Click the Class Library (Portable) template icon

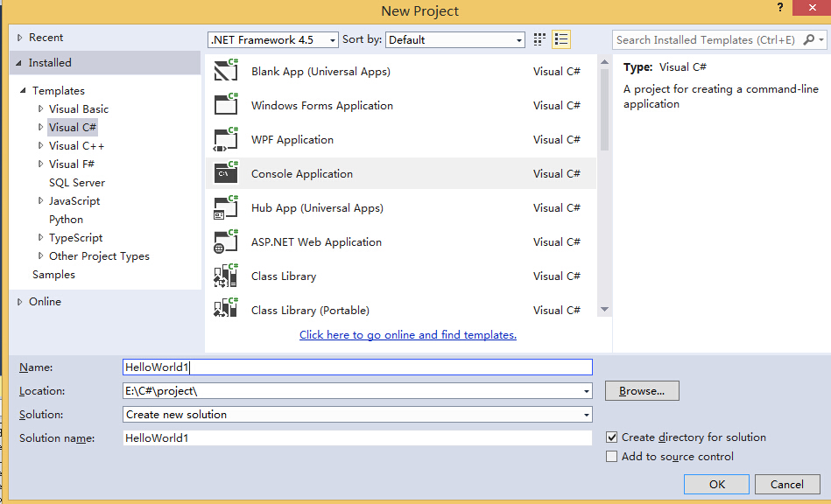point(226,308)
